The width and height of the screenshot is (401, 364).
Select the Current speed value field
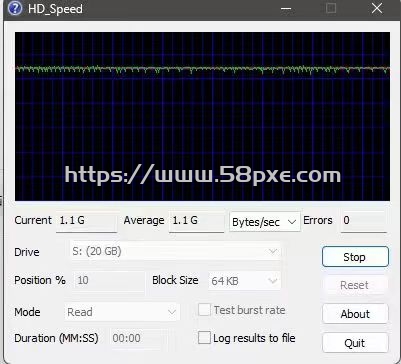[x=86, y=221]
